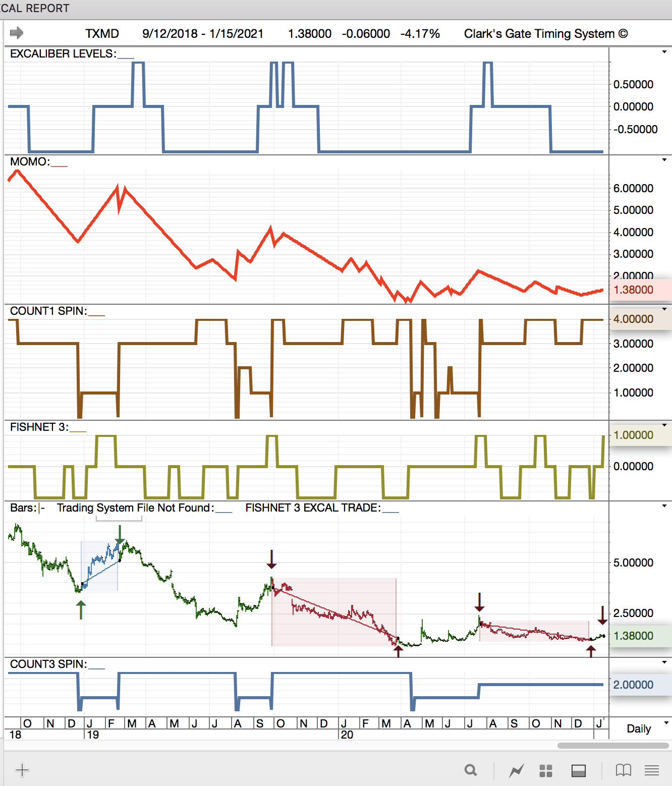Open the book reference icon
This screenshot has width=672, height=786.
[x=624, y=770]
